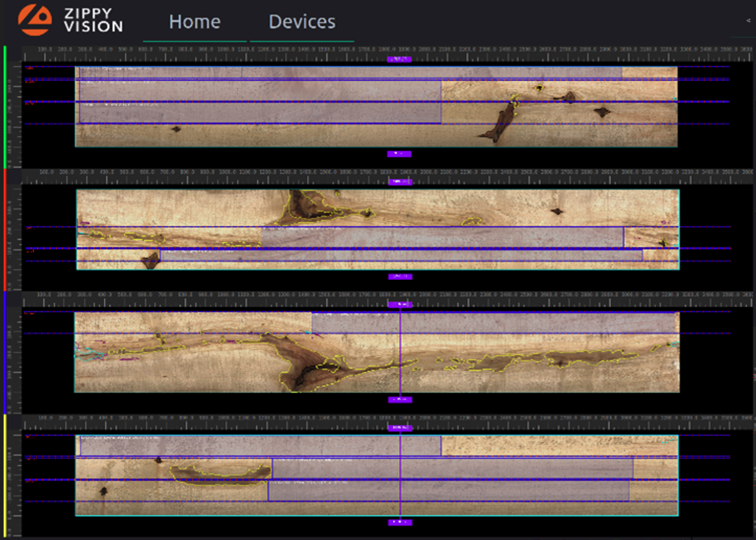The width and height of the screenshot is (756, 540).
Task: Select the purple handle above the red-marked board
Action: coord(400,182)
